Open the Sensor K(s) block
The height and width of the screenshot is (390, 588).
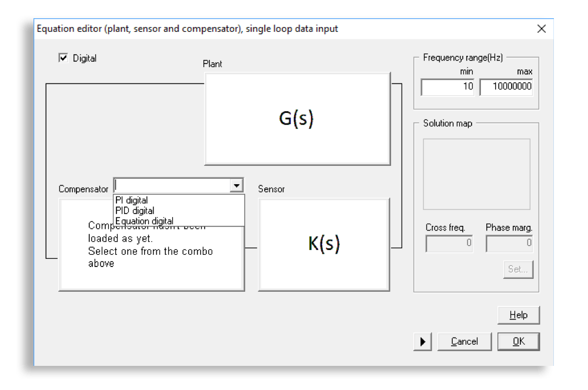324,244
